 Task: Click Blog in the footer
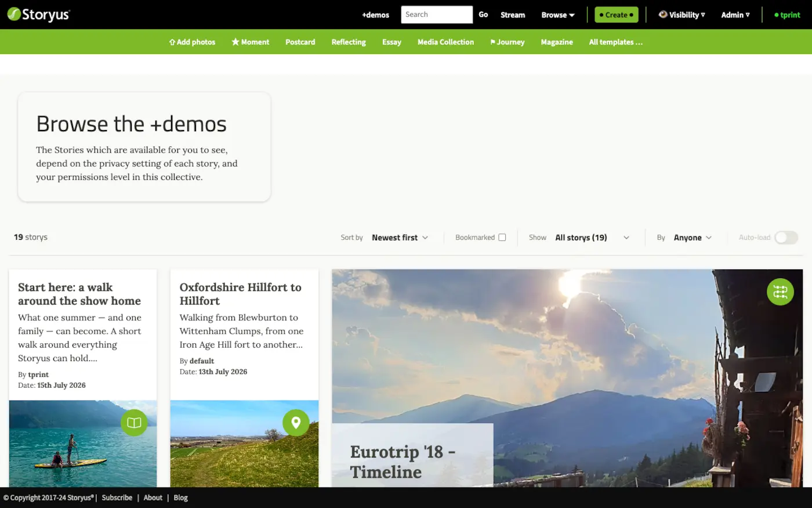tap(181, 498)
